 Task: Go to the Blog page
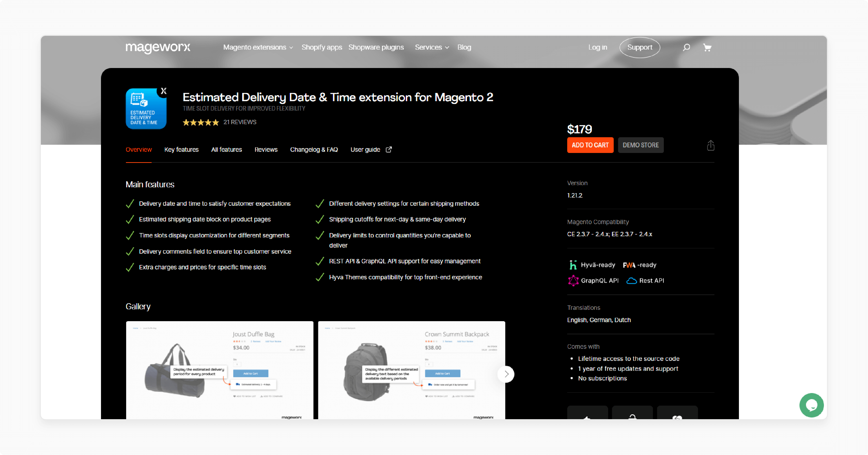tap(464, 47)
